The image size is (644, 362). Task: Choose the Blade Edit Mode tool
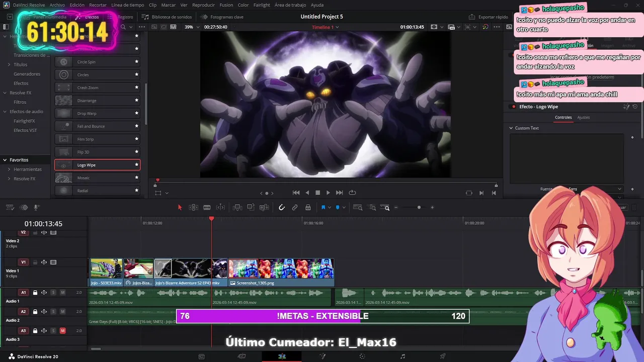[x=207, y=207]
